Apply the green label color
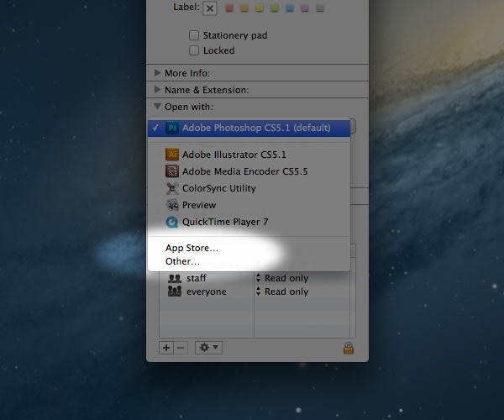Screen dimensions: 504x420 [275, 8]
